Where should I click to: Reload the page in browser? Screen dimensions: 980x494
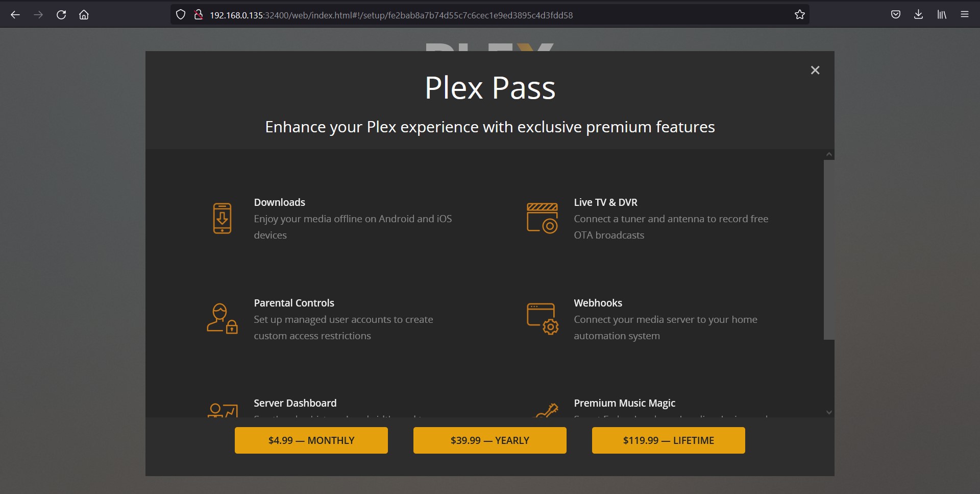61,15
